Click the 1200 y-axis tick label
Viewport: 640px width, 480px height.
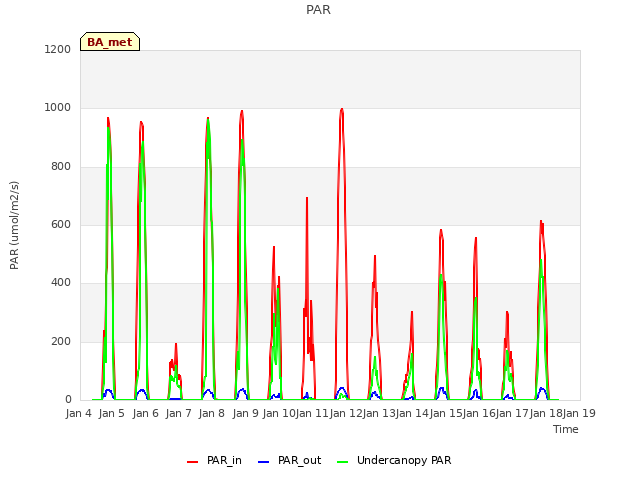pyautogui.click(x=58, y=49)
